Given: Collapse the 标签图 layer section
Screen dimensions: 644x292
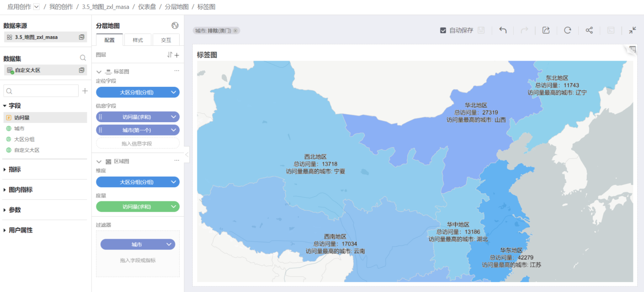Looking at the screenshot, I should coord(99,72).
